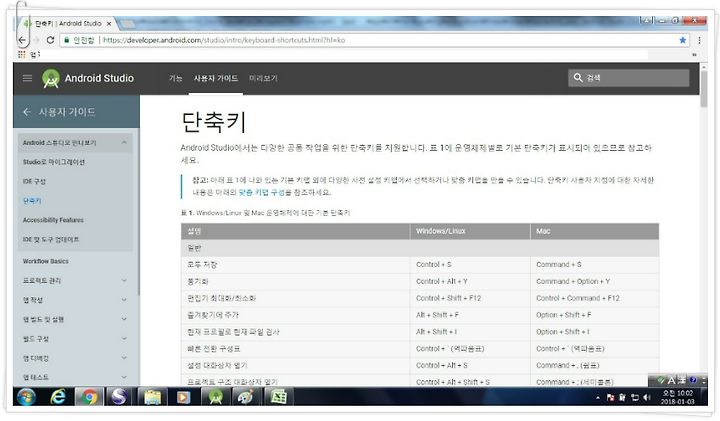Click the volume speaker tray icon
720x421 pixels.
pyautogui.click(x=647, y=398)
